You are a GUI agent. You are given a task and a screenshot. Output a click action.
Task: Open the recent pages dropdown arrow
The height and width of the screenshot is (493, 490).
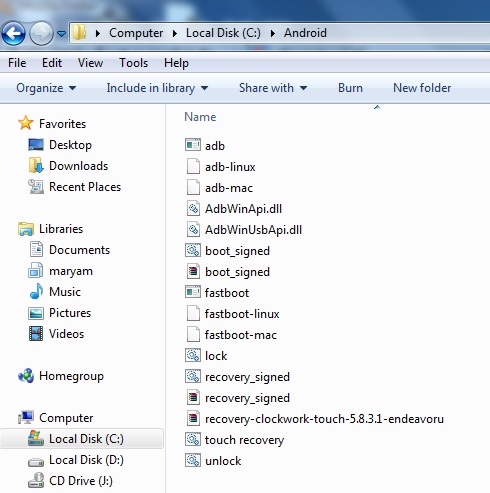[61, 33]
